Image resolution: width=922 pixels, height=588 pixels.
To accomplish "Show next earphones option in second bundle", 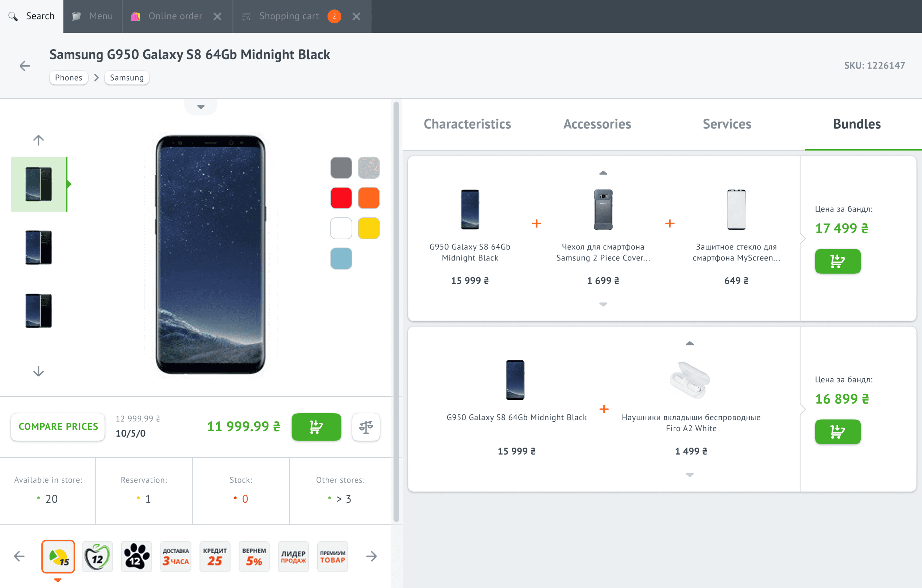I will (x=690, y=475).
